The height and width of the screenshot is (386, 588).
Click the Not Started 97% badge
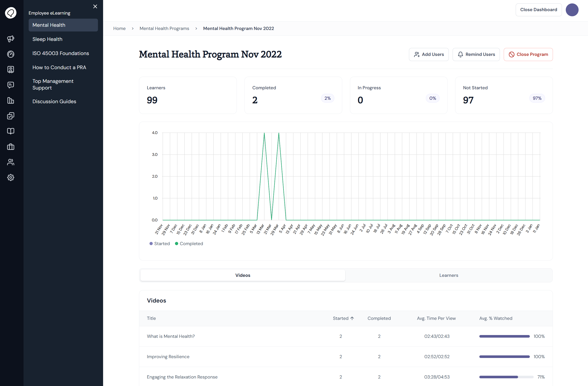[x=537, y=98]
